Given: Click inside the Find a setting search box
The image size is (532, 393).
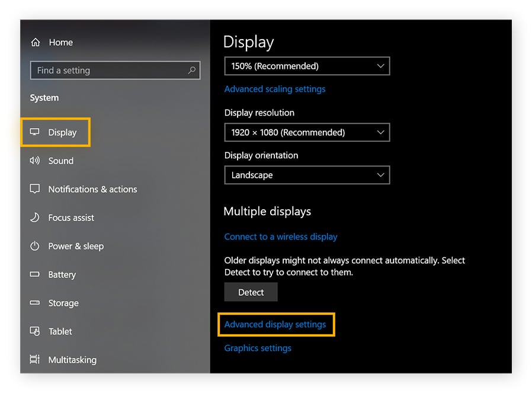Looking at the screenshot, I should [107, 70].
